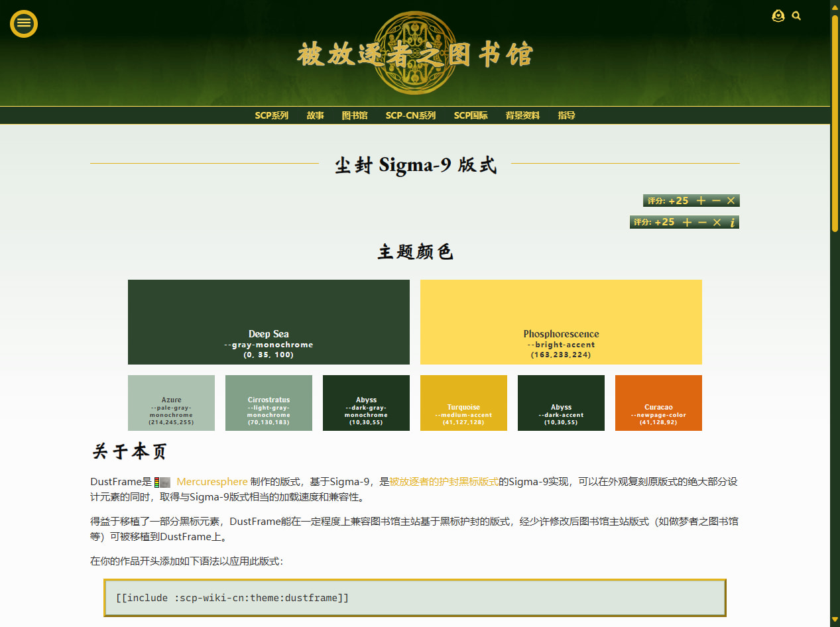Viewport: 840px width, 627px height.
Task: Expand the SCP-CN系列 menu
Action: [x=410, y=115]
